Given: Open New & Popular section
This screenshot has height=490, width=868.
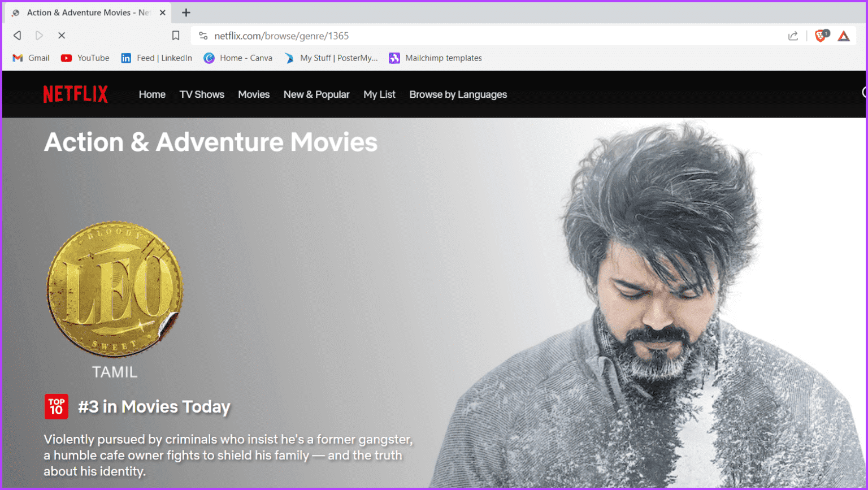Looking at the screenshot, I should click(316, 94).
